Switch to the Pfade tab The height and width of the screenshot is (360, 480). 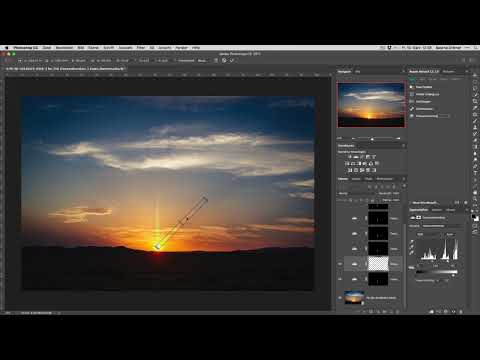(368, 179)
